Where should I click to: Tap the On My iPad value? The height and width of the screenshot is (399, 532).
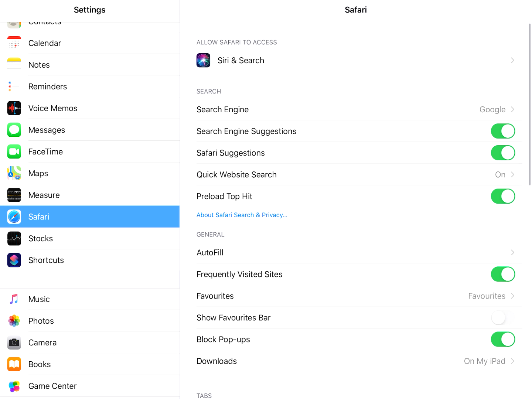[x=484, y=361]
